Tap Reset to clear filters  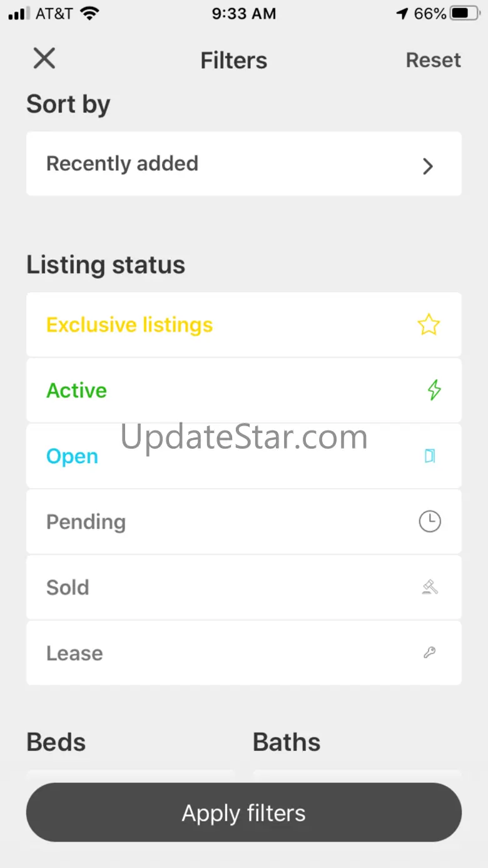coord(433,60)
